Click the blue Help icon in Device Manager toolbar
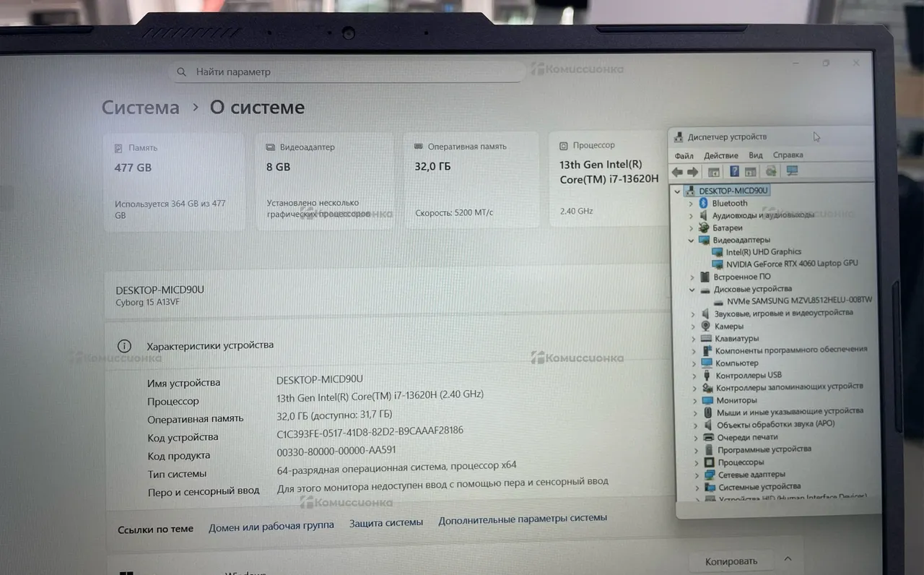 tap(733, 172)
